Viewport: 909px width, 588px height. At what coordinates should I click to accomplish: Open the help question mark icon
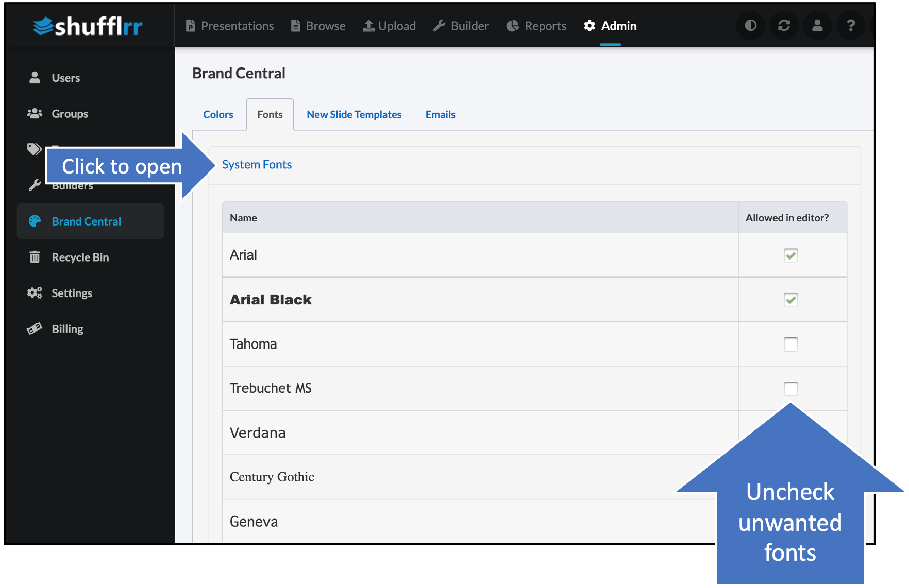tap(851, 25)
